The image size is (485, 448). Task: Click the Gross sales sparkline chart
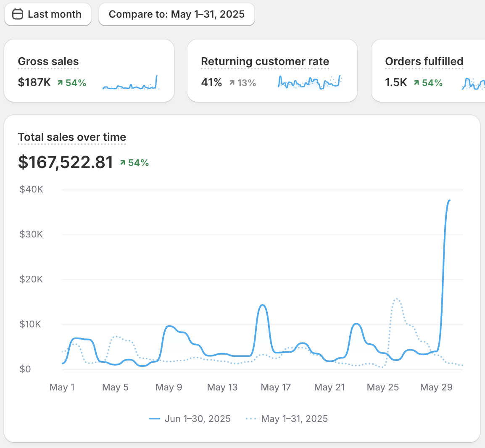click(131, 83)
